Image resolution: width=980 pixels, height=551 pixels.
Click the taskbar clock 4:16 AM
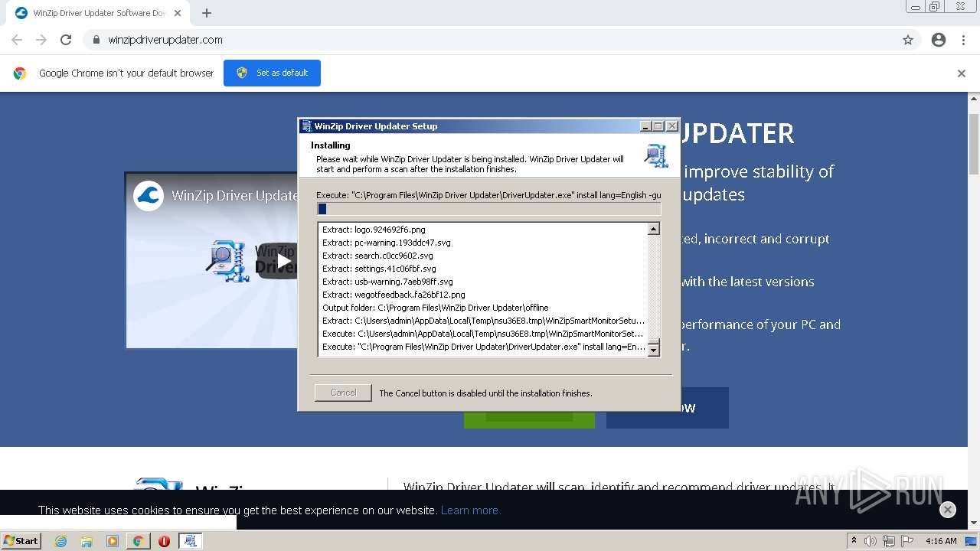click(x=941, y=541)
